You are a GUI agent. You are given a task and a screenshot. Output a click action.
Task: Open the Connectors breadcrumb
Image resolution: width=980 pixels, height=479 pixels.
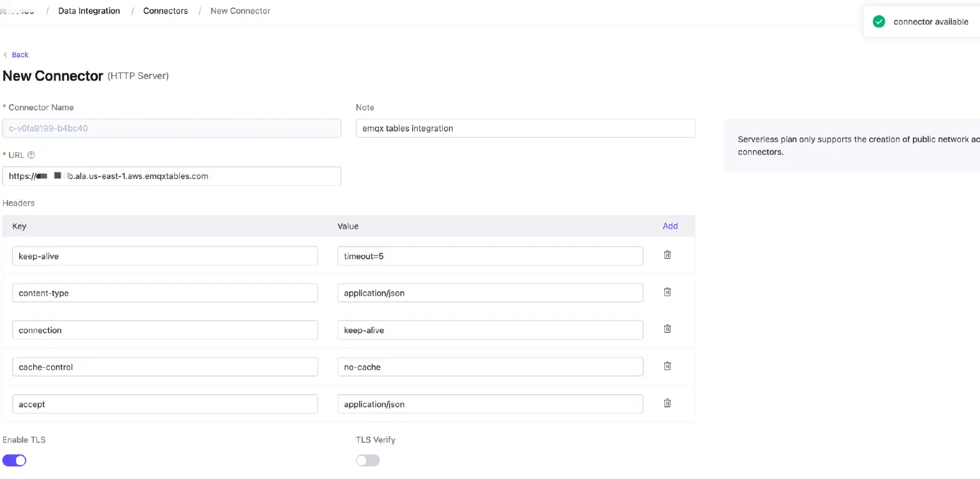165,11
